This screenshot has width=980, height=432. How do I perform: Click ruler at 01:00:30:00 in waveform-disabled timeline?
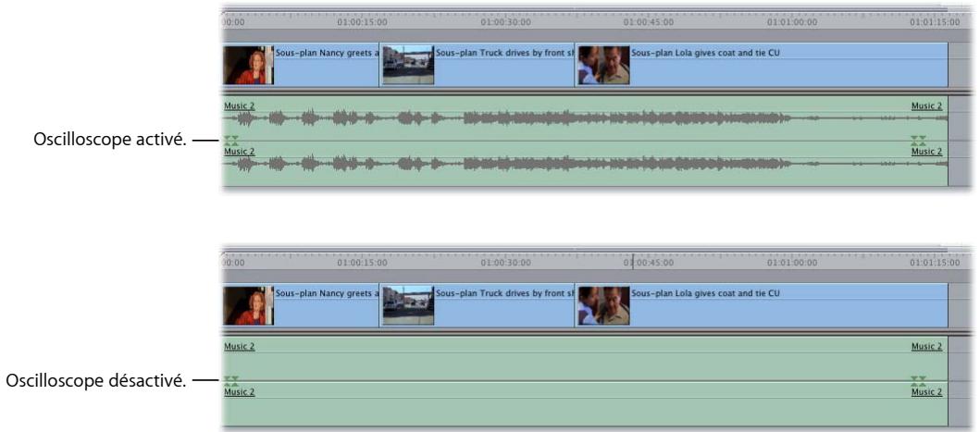coord(505,263)
